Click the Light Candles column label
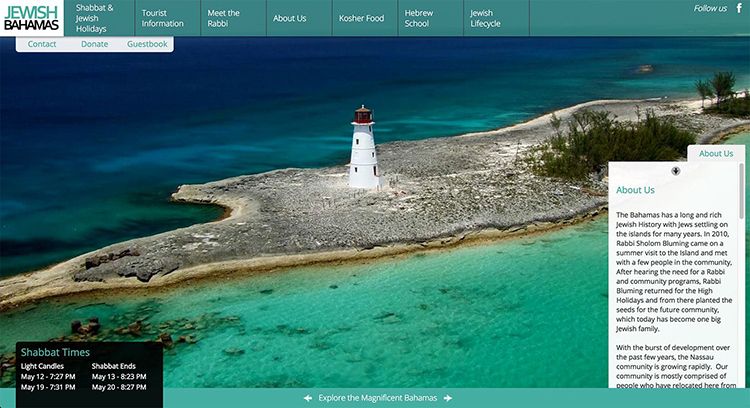 click(x=42, y=366)
